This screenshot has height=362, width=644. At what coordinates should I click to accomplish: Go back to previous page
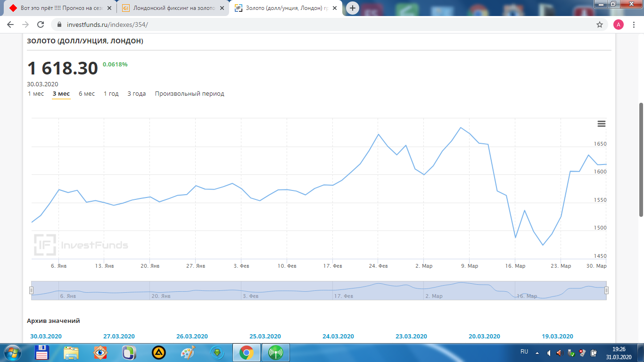coord(10,25)
